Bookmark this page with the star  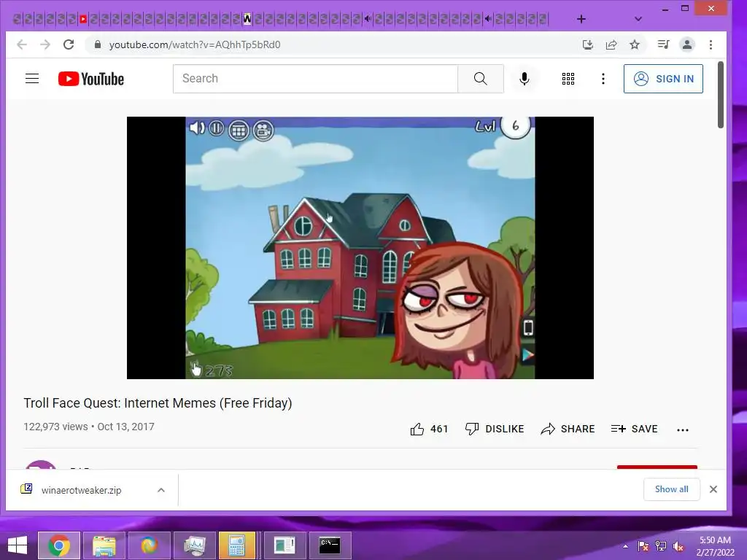point(635,44)
